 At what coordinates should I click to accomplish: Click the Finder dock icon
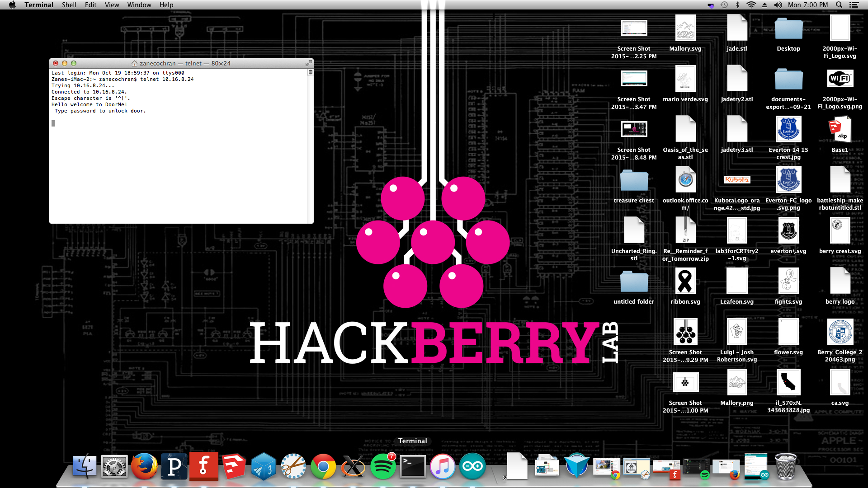click(x=85, y=466)
